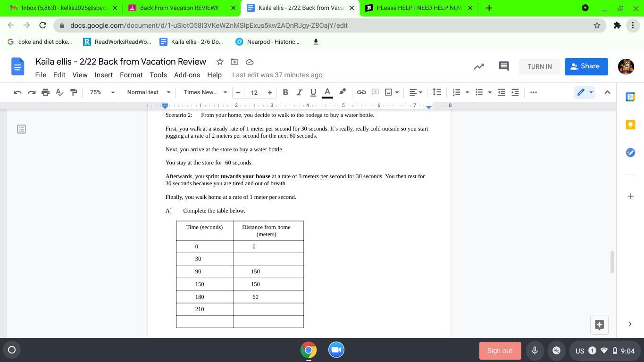Open the 'Last edit was 37 minutes ago' link
The image size is (644, 362).
277,75
